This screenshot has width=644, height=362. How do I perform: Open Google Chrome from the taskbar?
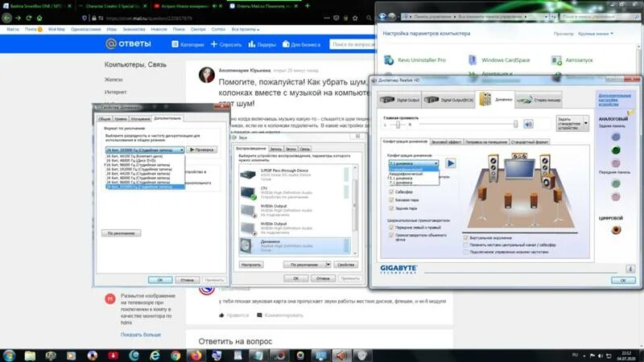click(175, 356)
